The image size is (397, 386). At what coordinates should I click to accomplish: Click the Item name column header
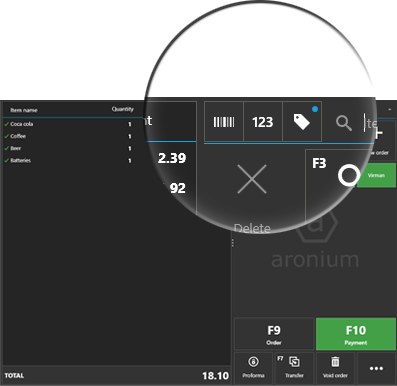tap(24, 110)
